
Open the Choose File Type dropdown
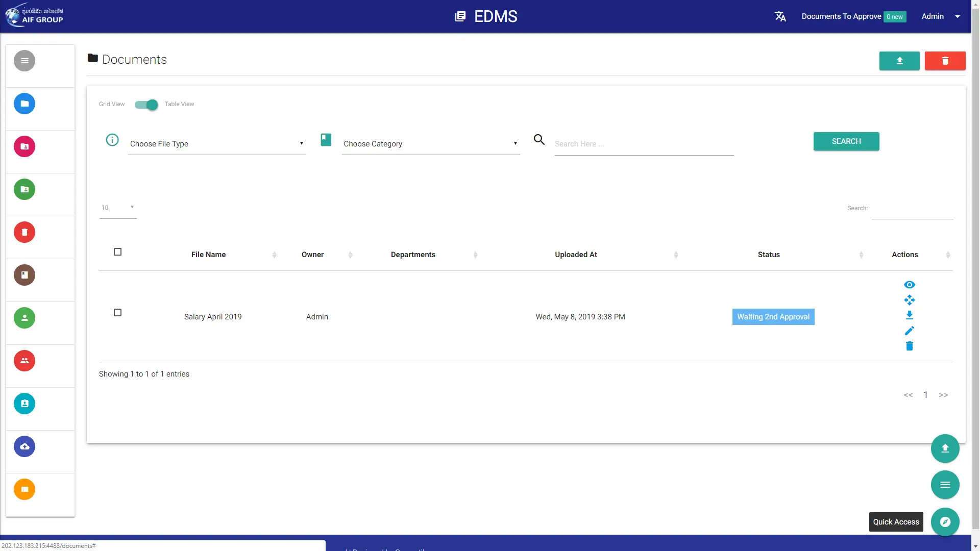click(x=217, y=144)
